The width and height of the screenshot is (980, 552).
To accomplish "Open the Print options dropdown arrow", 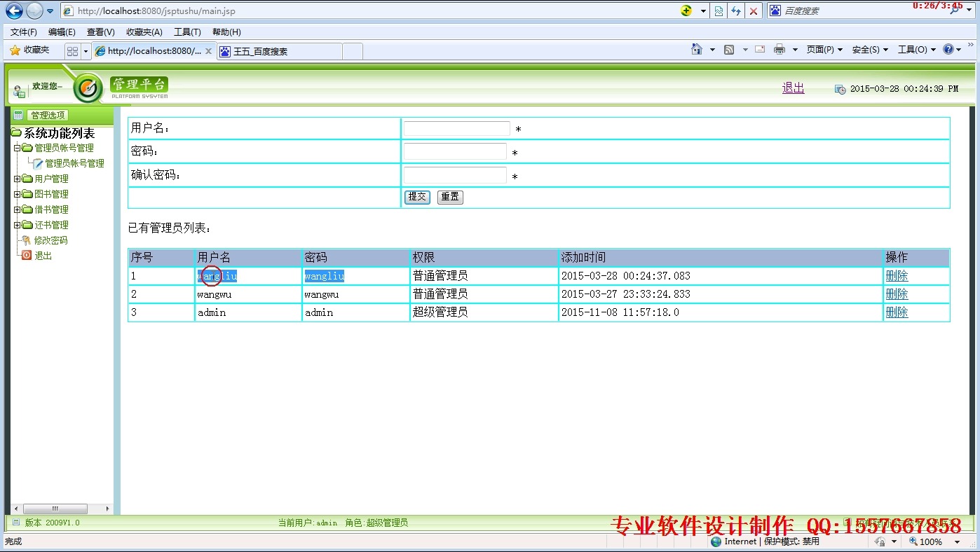I will pyautogui.click(x=795, y=50).
